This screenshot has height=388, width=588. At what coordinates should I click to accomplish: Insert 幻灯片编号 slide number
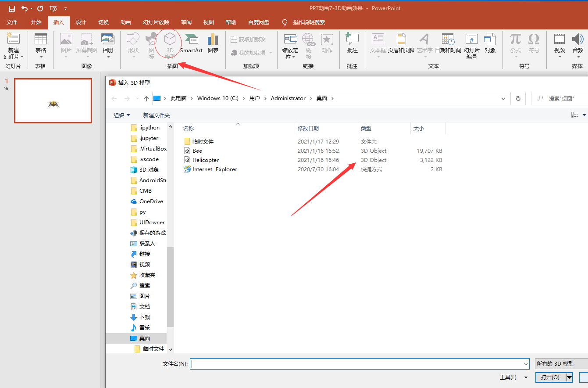472,46
